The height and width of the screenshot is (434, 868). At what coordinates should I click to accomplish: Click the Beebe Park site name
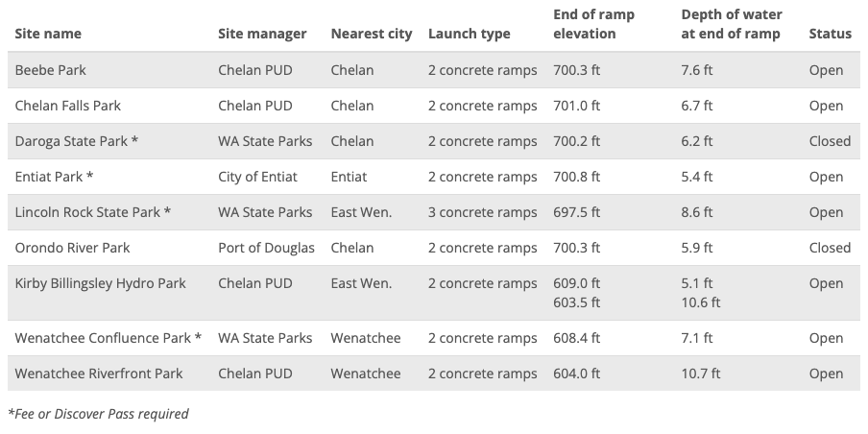click(50, 70)
